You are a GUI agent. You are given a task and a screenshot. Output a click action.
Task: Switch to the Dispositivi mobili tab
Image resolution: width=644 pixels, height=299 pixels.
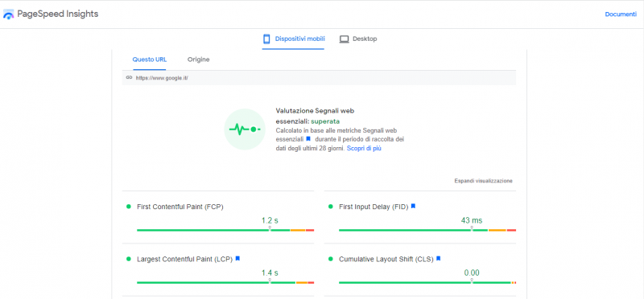tap(294, 39)
